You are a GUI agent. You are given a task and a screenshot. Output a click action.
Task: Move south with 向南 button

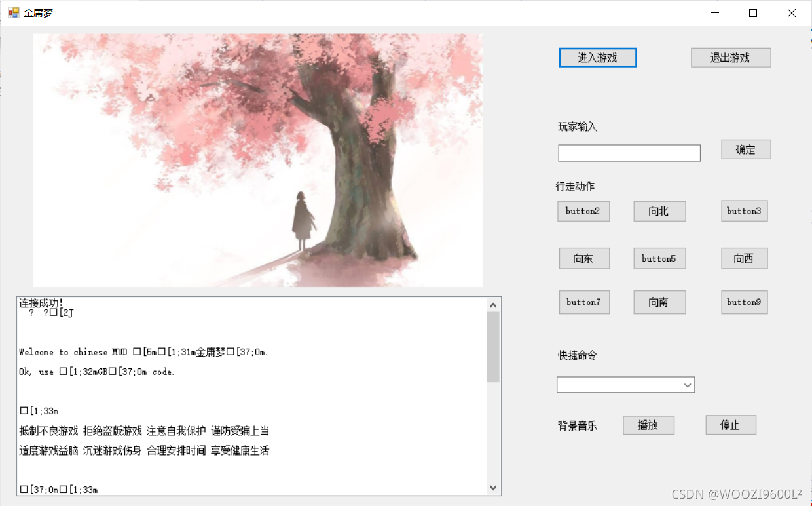click(x=659, y=302)
